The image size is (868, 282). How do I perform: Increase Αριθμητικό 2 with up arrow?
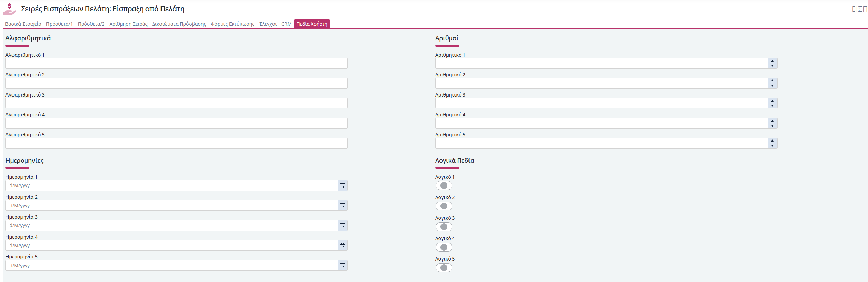(772, 81)
